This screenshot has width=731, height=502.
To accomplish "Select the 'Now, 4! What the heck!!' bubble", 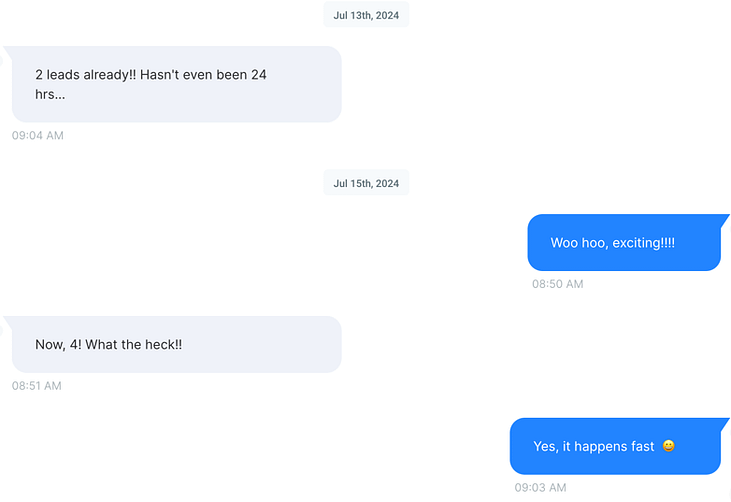I will coord(177,344).
